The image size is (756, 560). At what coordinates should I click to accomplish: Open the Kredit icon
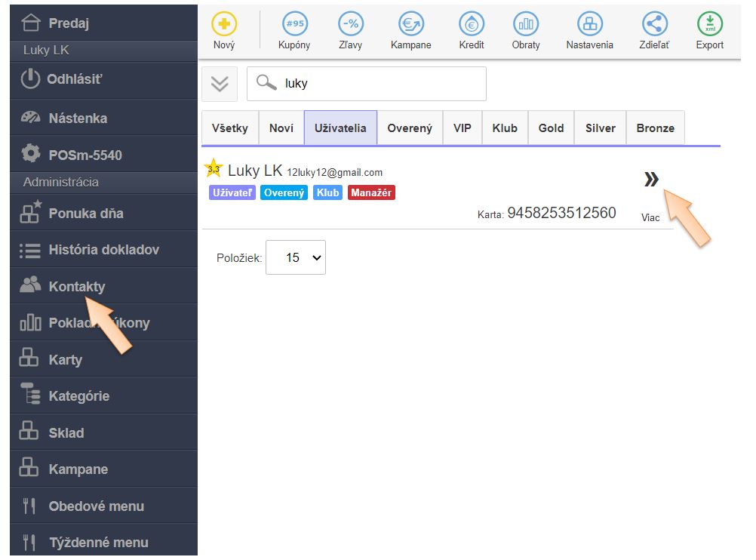472,24
